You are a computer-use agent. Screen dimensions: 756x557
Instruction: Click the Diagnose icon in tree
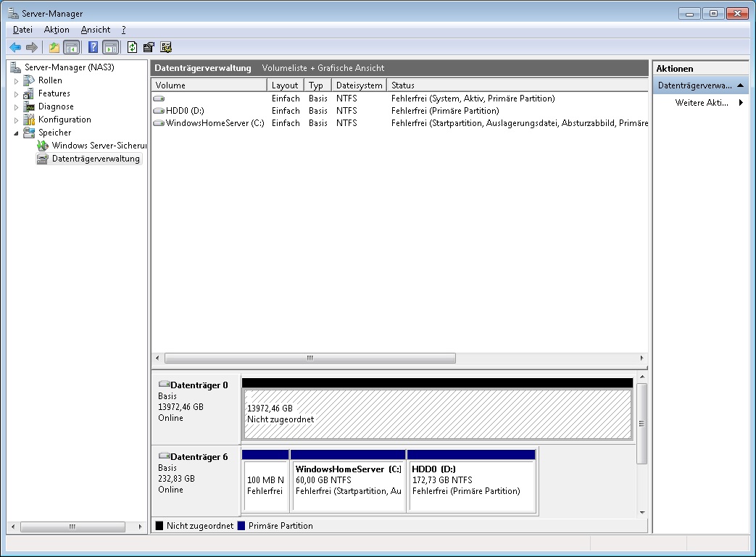pyautogui.click(x=29, y=106)
